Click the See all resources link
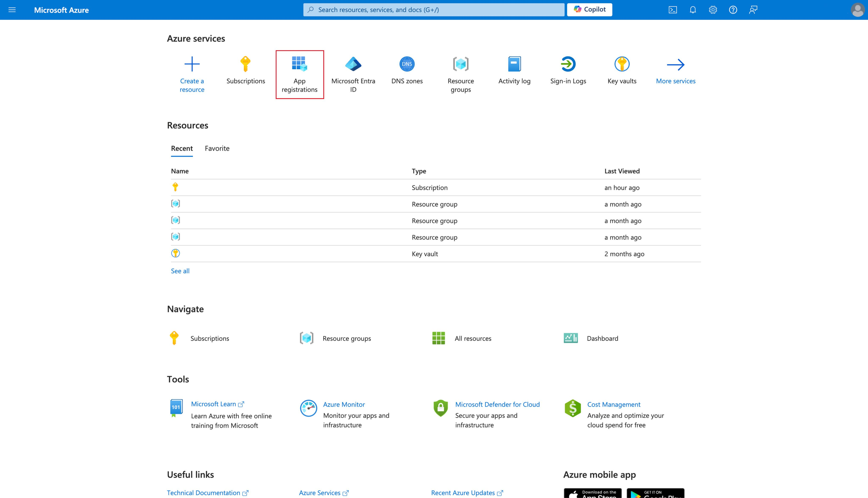 tap(180, 271)
